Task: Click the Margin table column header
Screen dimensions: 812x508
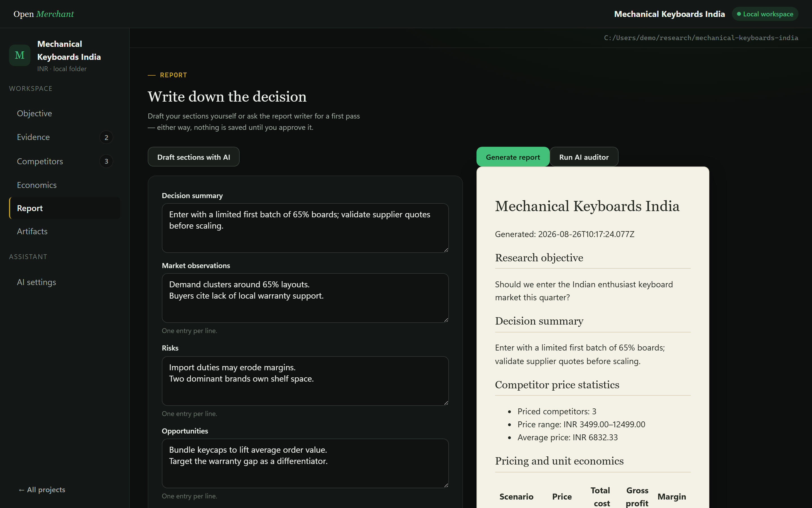Action: [671, 497]
